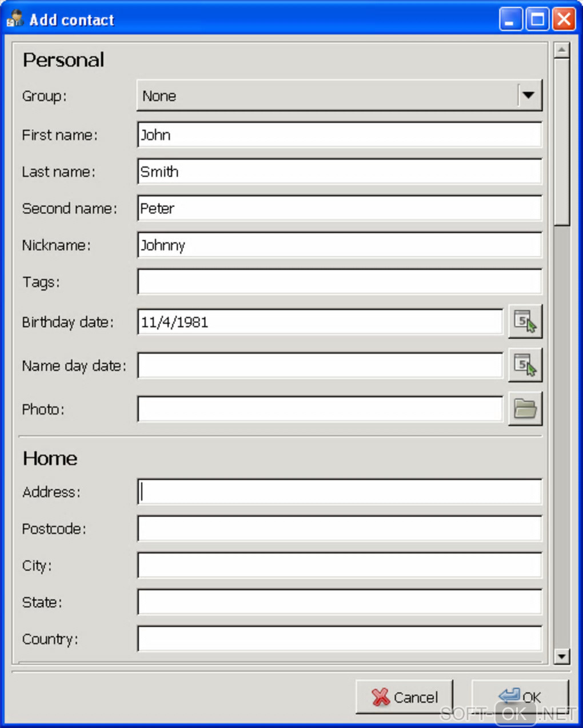Viewport: 583px width, 728px height.
Task: Maximize the Add contact window
Action: click(537, 19)
